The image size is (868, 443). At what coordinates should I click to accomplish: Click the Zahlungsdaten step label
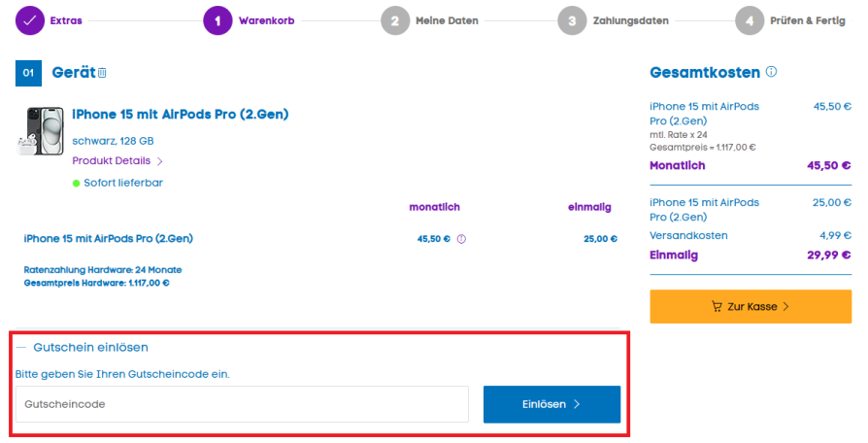point(630,21)
